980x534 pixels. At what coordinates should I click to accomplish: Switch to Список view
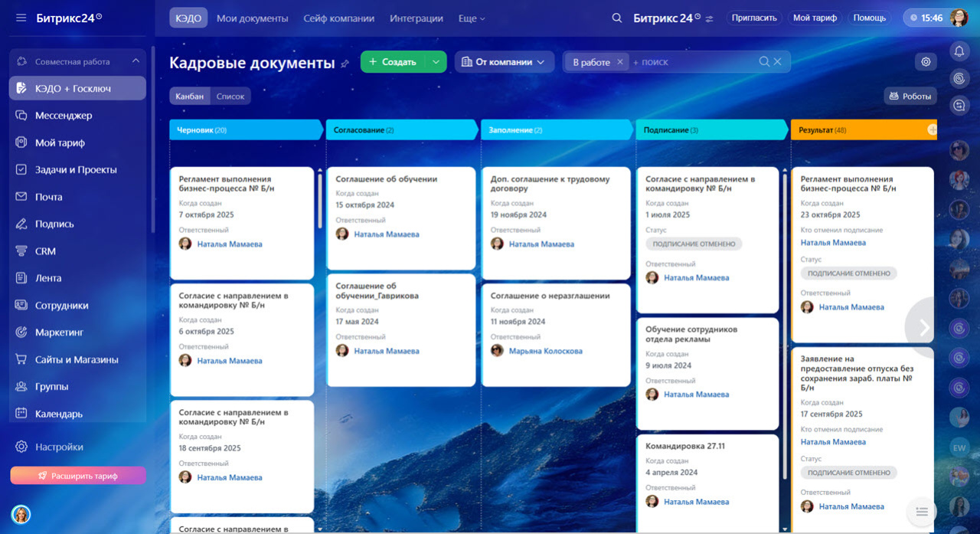pyautogui.click(x=230, y=96)
